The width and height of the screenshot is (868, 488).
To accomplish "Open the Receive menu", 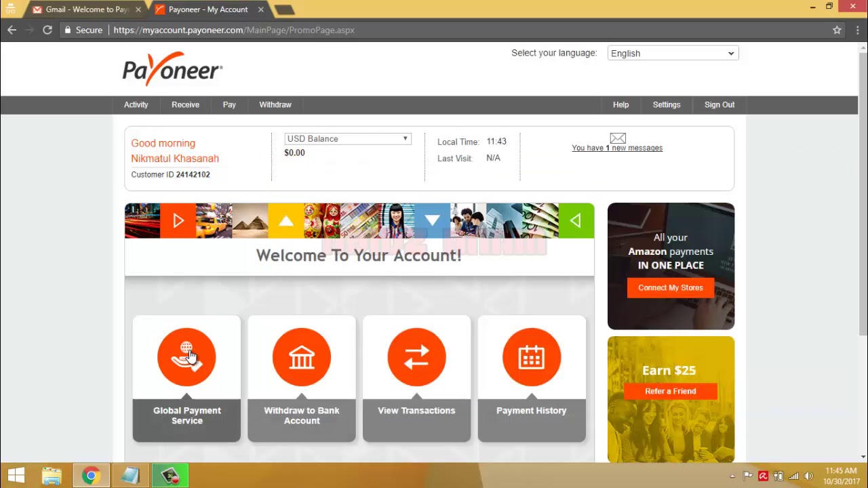I will (x=185, y=104).
